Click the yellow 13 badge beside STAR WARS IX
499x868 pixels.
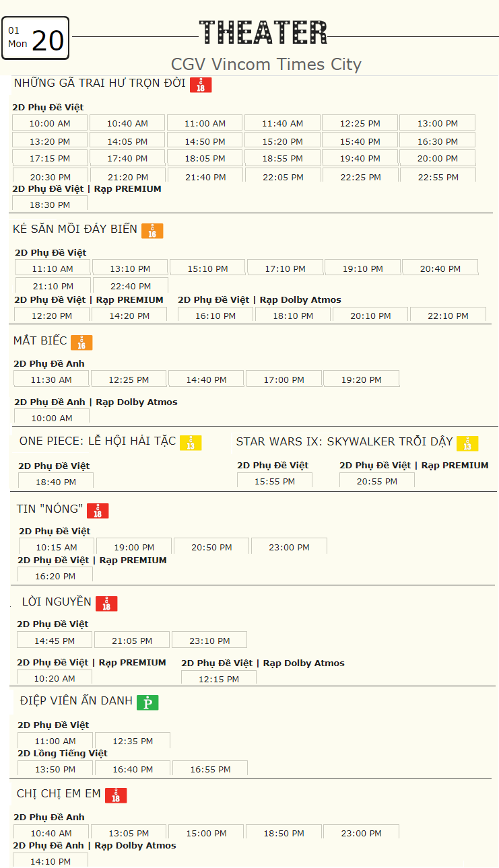pos(467,443)
